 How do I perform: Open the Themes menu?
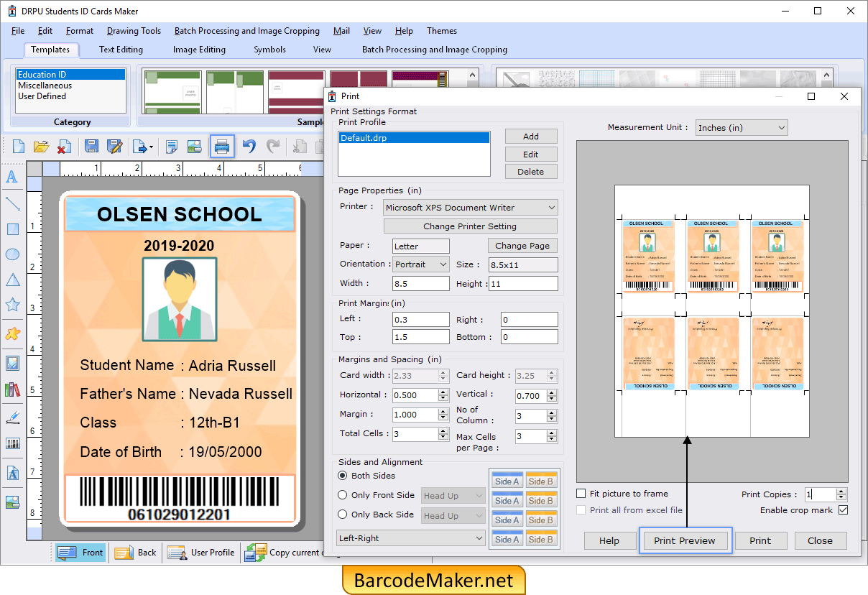coord(442,31)
